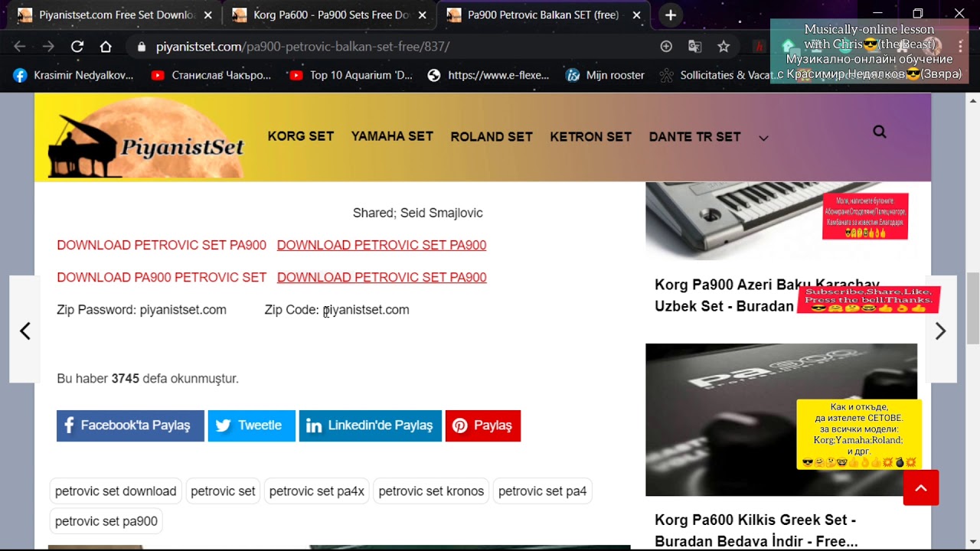Open the browser home page icon
The width and height of the screenshot is (980, 551).
(106, 47)
